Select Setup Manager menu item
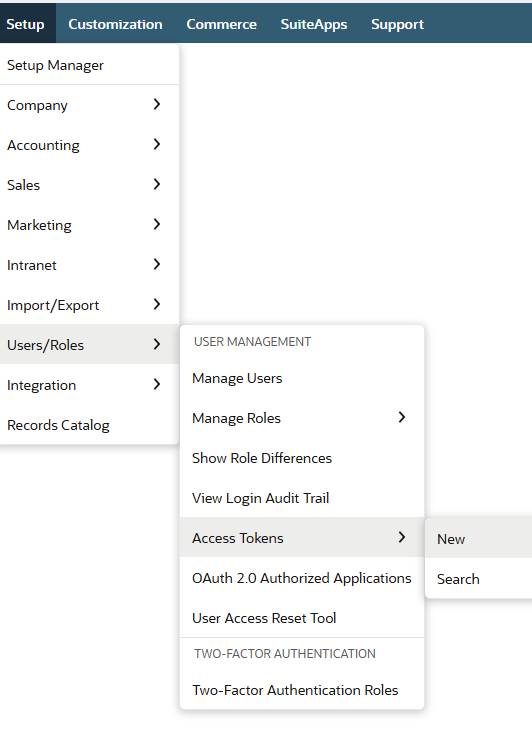 click(89, 65)
